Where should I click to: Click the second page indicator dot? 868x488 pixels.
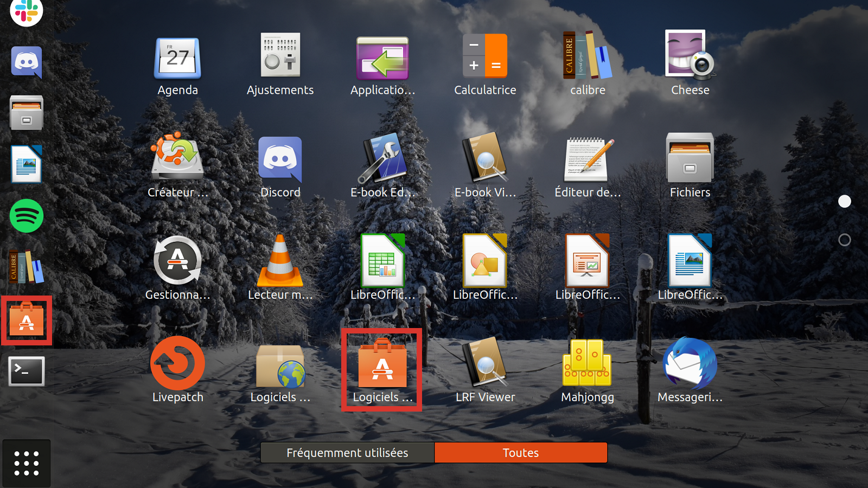click(845, 239)
